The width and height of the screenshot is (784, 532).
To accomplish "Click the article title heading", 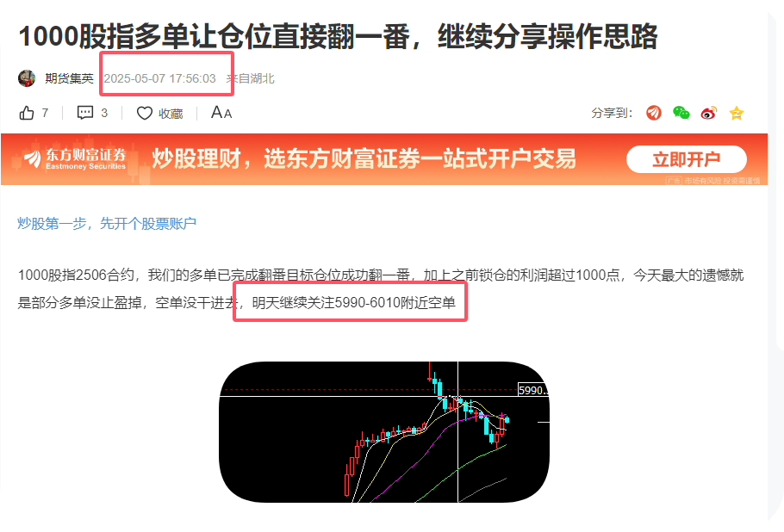I will [x=338, y=36].
